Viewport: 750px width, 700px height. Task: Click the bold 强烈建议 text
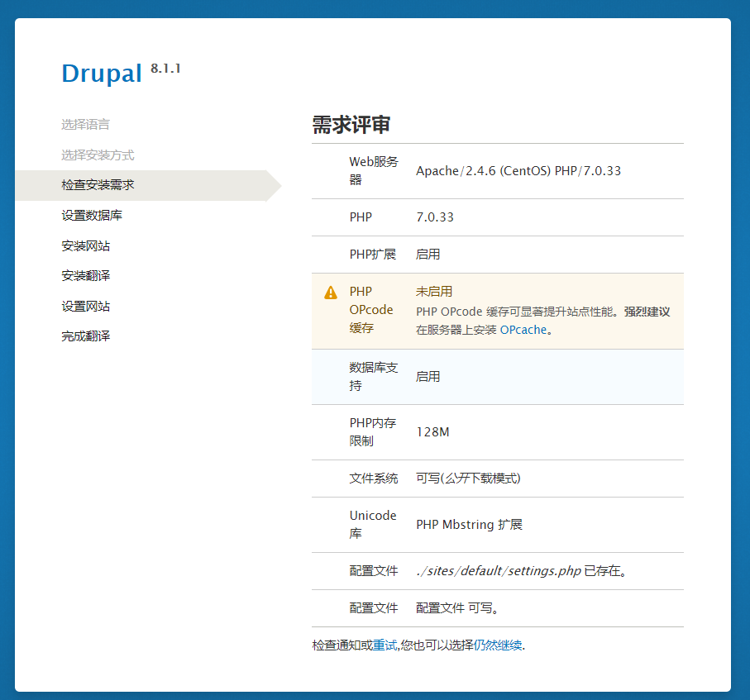click(647, 312)
